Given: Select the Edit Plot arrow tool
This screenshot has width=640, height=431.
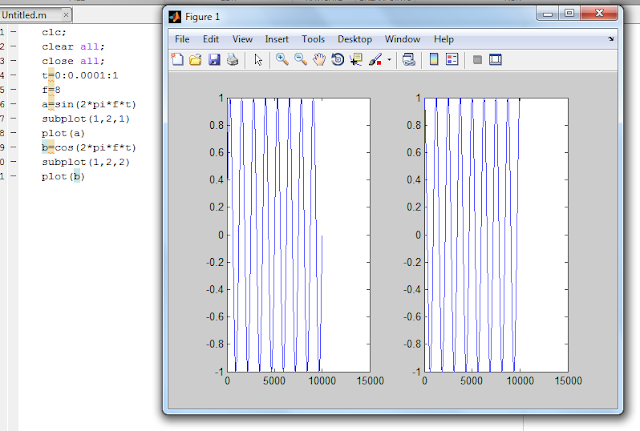Looking at the screenshot, I should point(258,60).
